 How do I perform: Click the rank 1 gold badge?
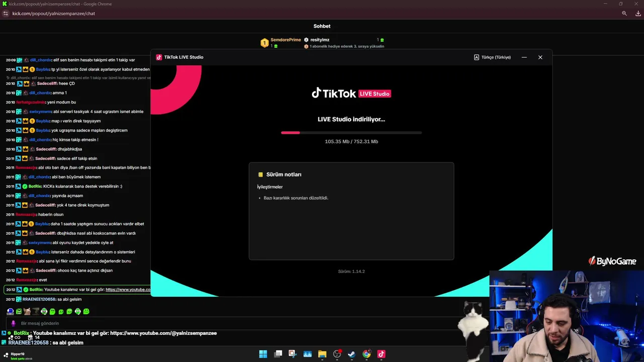[x=264, y=43]
